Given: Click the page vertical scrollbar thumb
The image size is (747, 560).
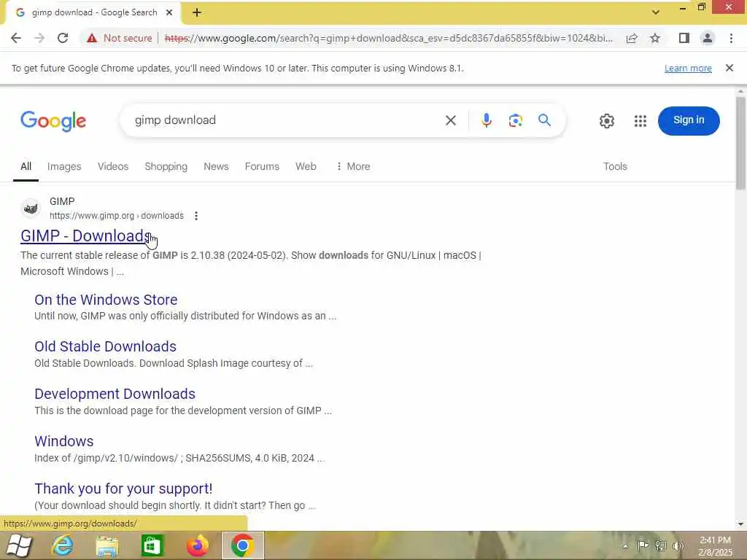Looking at the screenshot, I should pos(740,143).
